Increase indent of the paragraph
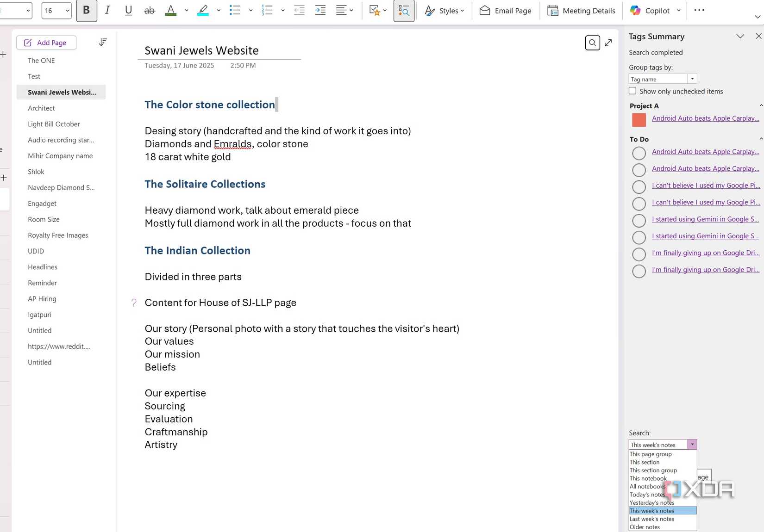The height and width of the screenshot is (532, 764). pyautogui.click(x=320, y=10)
